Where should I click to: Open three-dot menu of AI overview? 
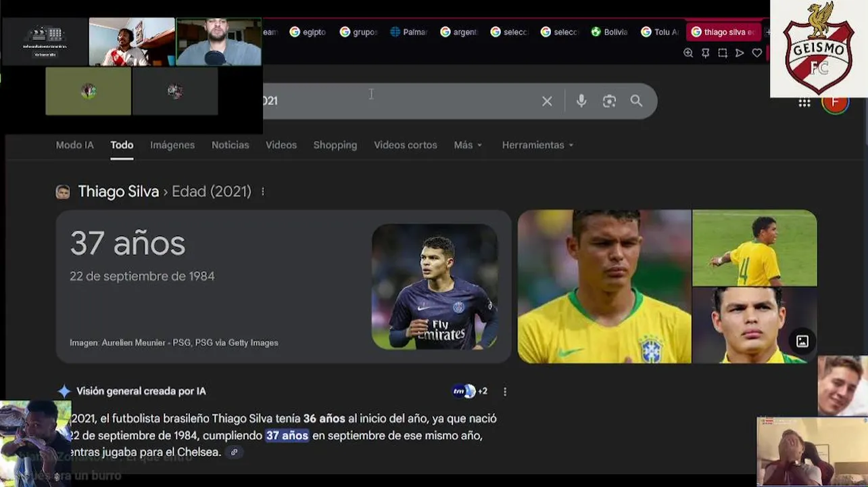(504, 391)
